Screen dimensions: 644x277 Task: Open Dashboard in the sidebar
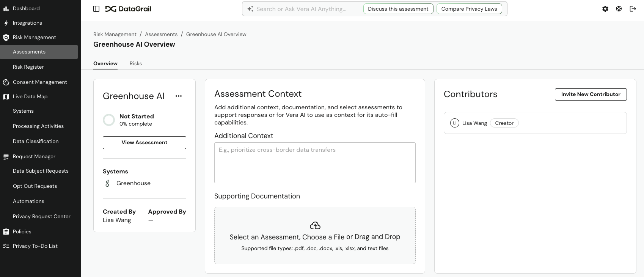point(26,8)
